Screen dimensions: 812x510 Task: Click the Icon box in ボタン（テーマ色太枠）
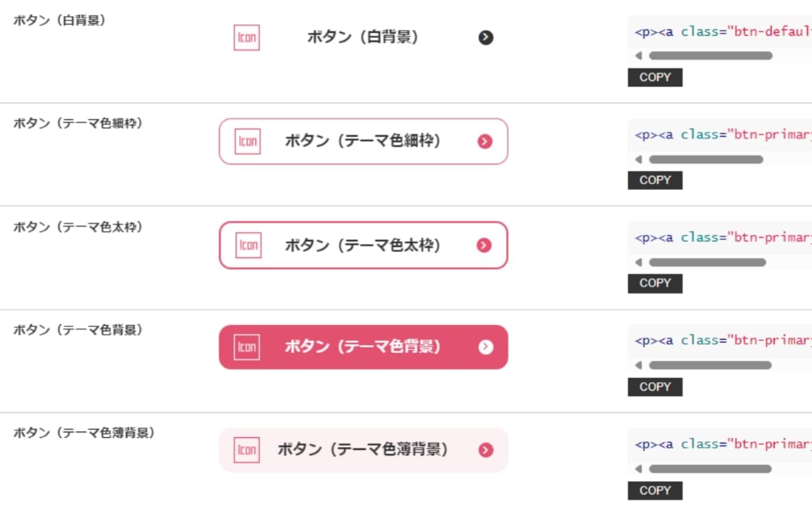pyautogui.click(x=248, y=245)
